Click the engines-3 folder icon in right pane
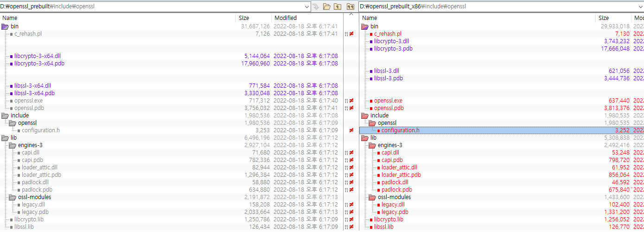The image size is (644, 232). 372,145
